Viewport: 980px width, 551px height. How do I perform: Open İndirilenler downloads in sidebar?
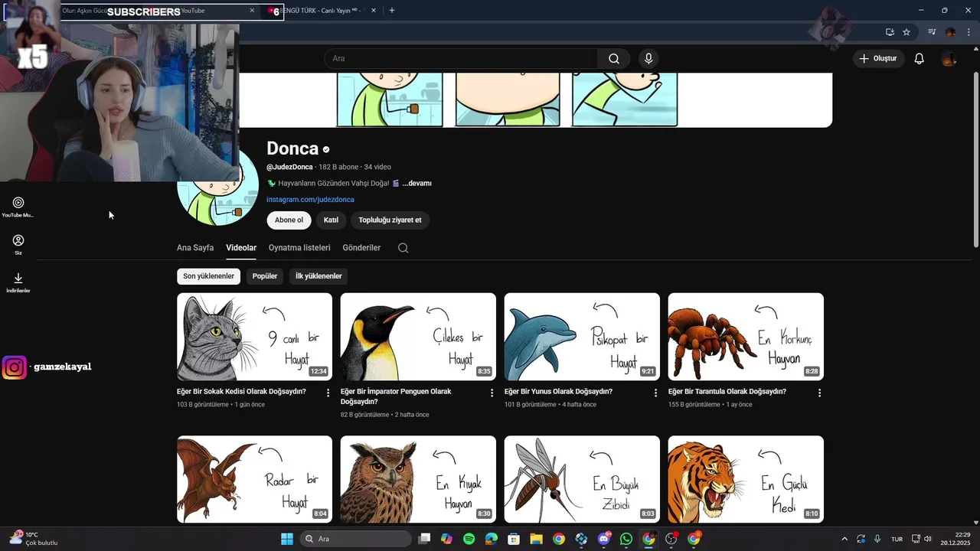[x=18, y=282]
